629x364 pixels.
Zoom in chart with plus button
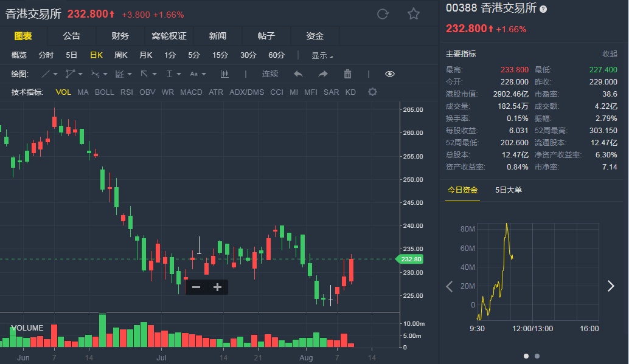pos(217,287)
